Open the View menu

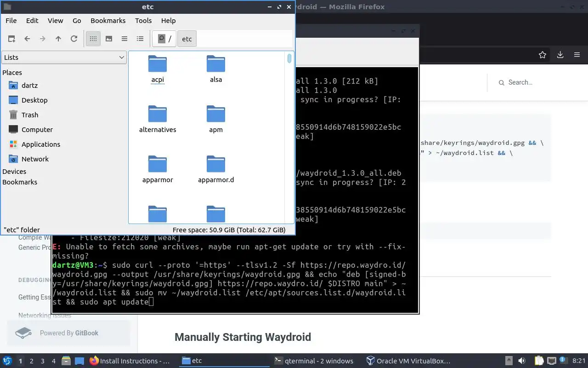[56, 21]
